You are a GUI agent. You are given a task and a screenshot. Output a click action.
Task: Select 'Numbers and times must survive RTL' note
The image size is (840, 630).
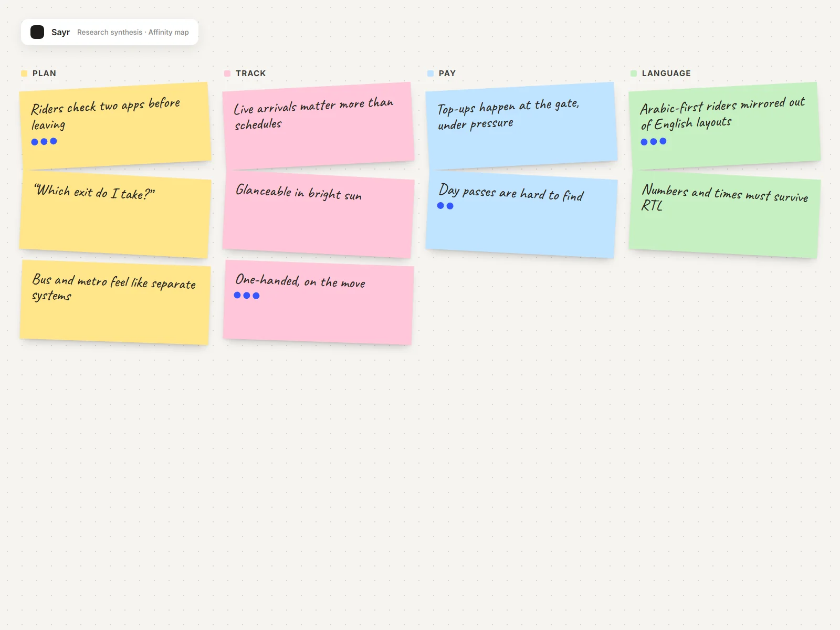pos(725,215)
